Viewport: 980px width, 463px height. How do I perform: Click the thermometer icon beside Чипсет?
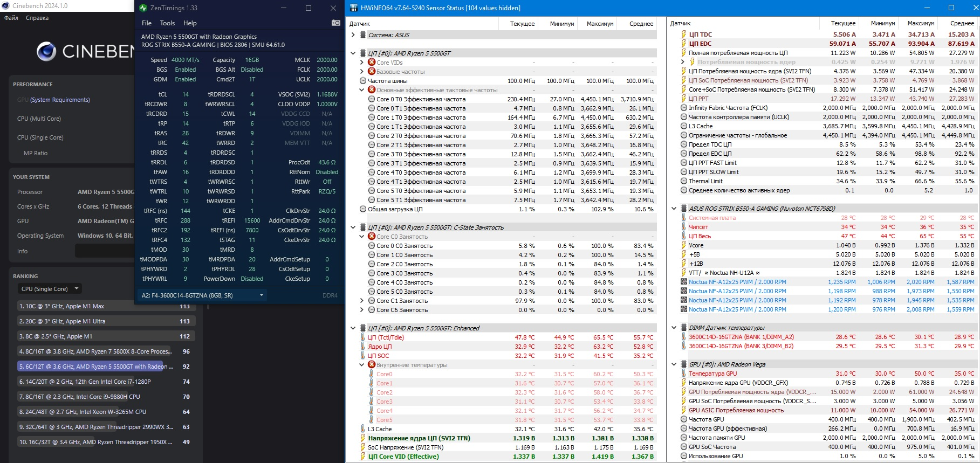click(684, 227)
